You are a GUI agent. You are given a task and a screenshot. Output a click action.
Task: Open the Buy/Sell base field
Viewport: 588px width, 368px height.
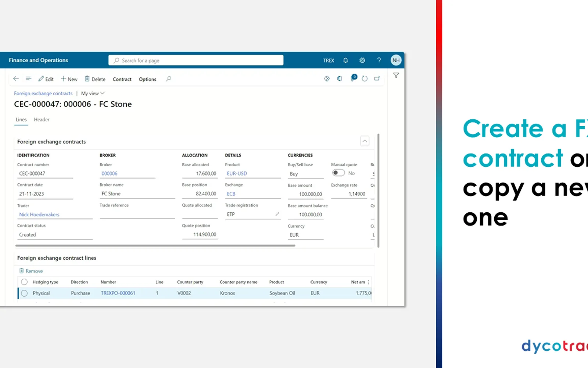[306, 174]
